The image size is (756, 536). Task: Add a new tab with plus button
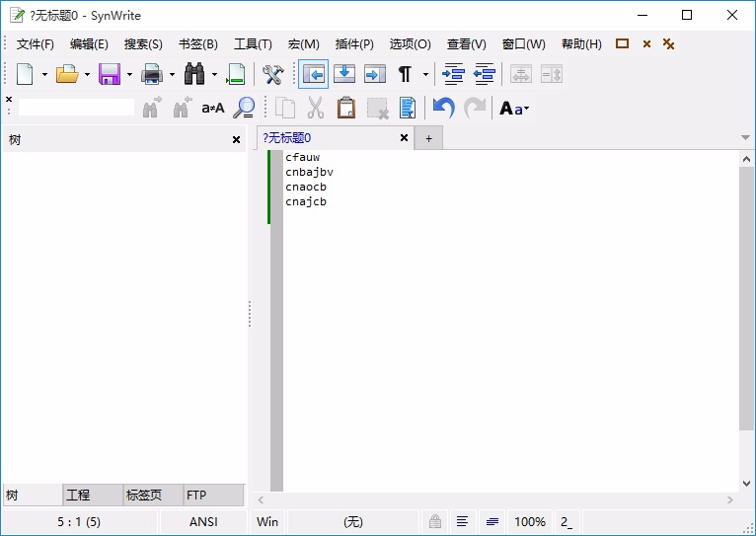point(428,139)
